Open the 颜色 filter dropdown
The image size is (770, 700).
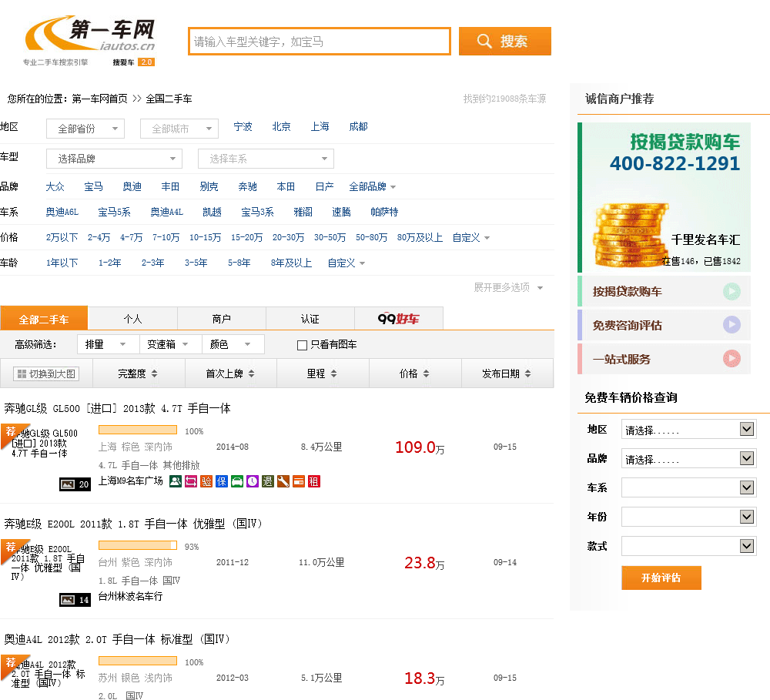[x=233, y=344]
